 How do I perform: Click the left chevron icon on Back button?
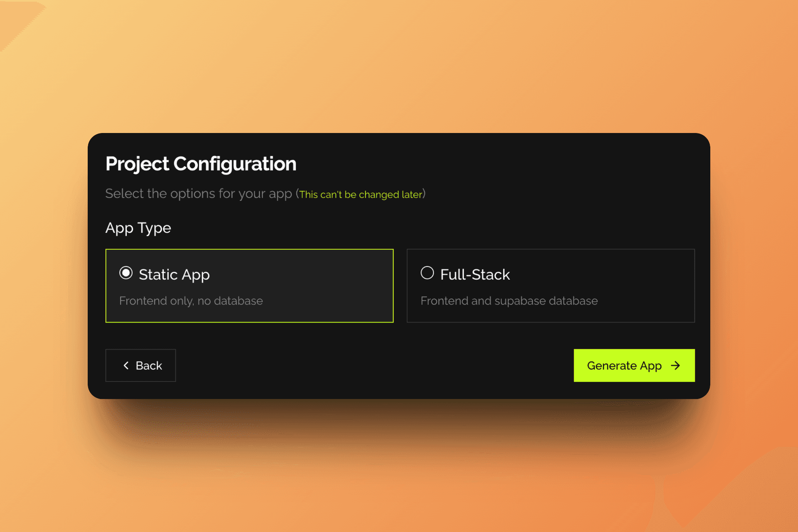(127, 365)
